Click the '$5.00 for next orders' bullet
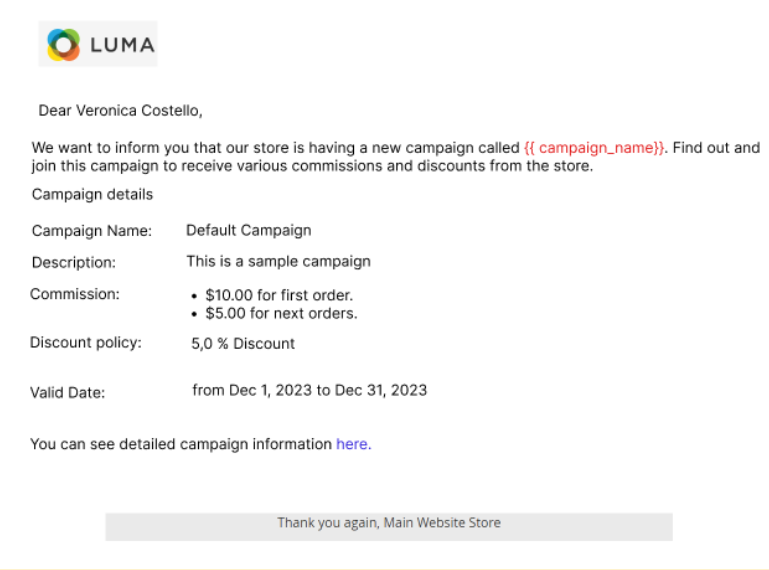Viewport: 769px width, 570px height. click(281, 313)
